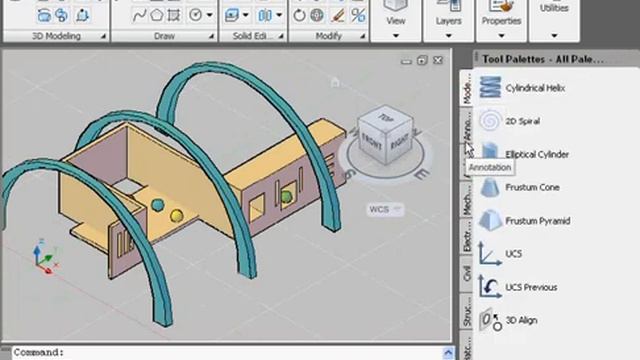Click the first tool icon in the 3D Modeling panel
This screenshot has height=360, width=640.
point(44,15)
